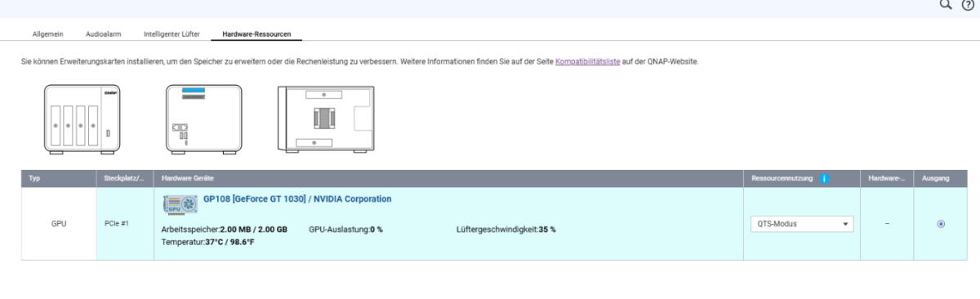The height and width of the screenshot is (299, 980).
Task: Click the Typ column header
Action: (58, 178)
